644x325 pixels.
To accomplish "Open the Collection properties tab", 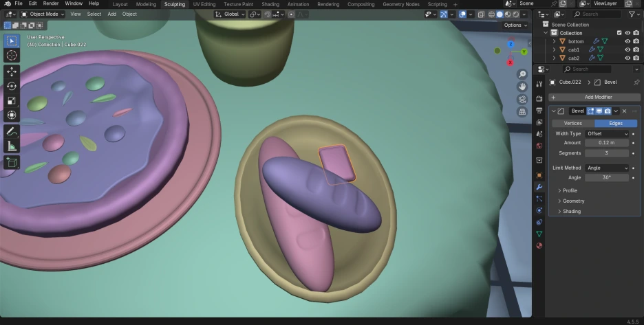I will click(x=539, y=160).
